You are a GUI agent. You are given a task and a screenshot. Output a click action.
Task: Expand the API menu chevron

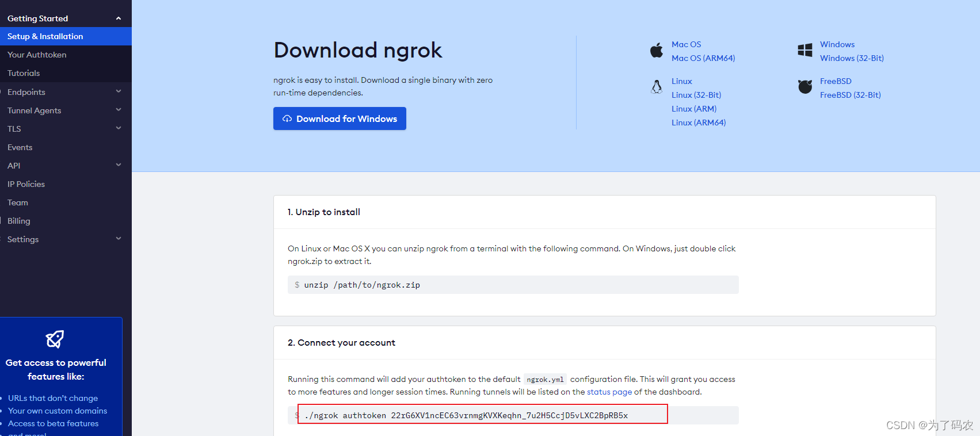tap(119, 165)
